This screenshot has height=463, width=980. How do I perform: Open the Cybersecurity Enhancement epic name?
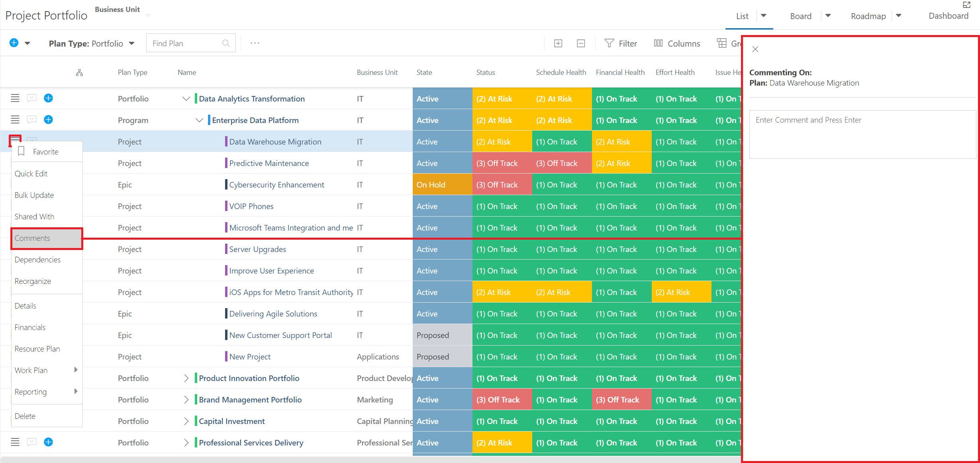[x=276, y=185]
